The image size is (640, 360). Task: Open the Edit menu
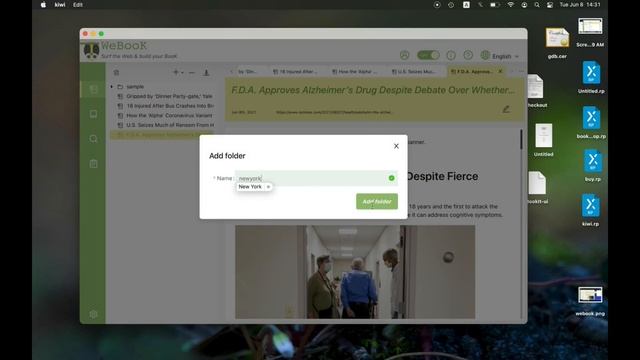78,5
